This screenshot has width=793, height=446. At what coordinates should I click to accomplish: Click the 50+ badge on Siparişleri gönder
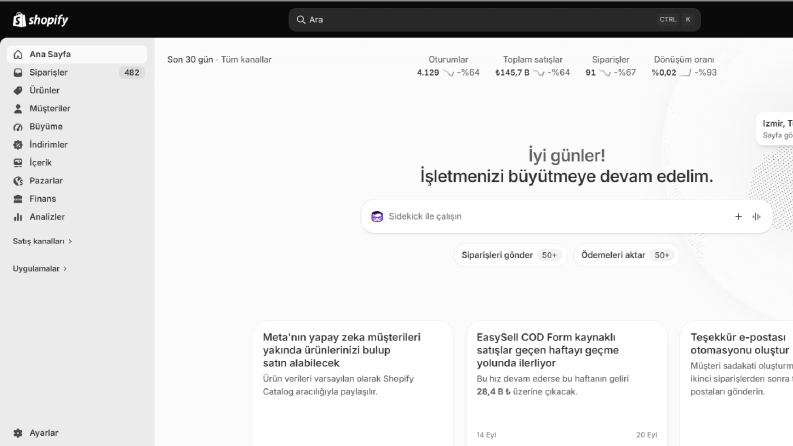pyautogui.click(x=549, y=255)
